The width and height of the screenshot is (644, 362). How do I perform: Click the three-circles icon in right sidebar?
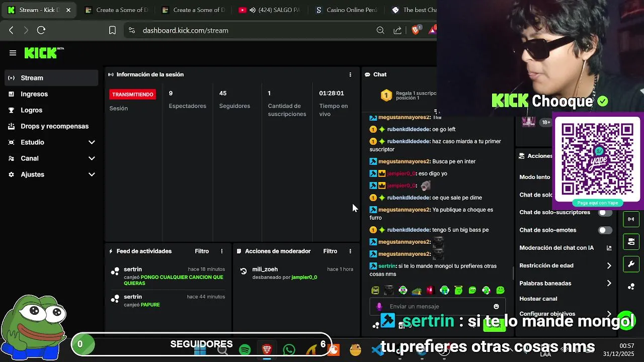(631, 287)
